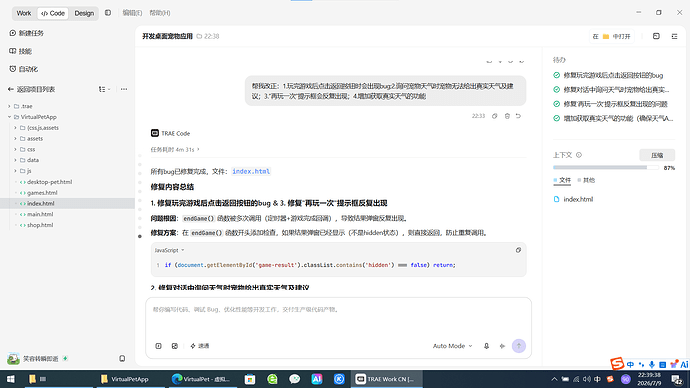The height and width of the screenshot is (388, 690).
Task: Start a new task with 新建任务
Action: (x=26, y=33)
